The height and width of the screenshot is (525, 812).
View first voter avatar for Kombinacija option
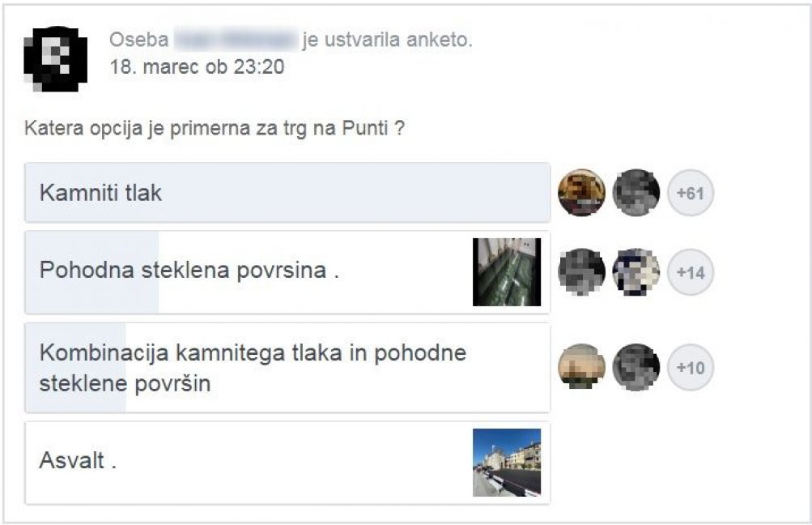pyautogui.click(x=581, y=367)
